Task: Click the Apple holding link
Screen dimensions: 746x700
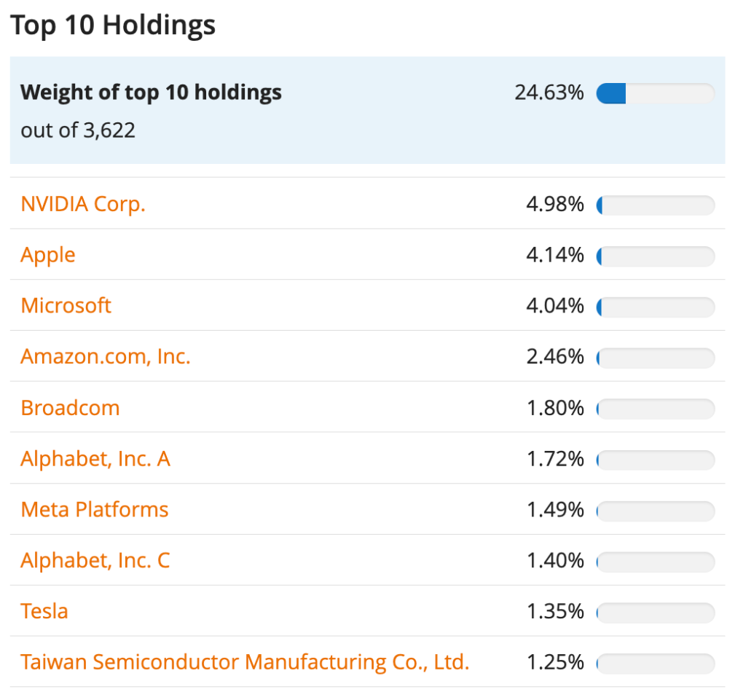Action: pos(48,255)
